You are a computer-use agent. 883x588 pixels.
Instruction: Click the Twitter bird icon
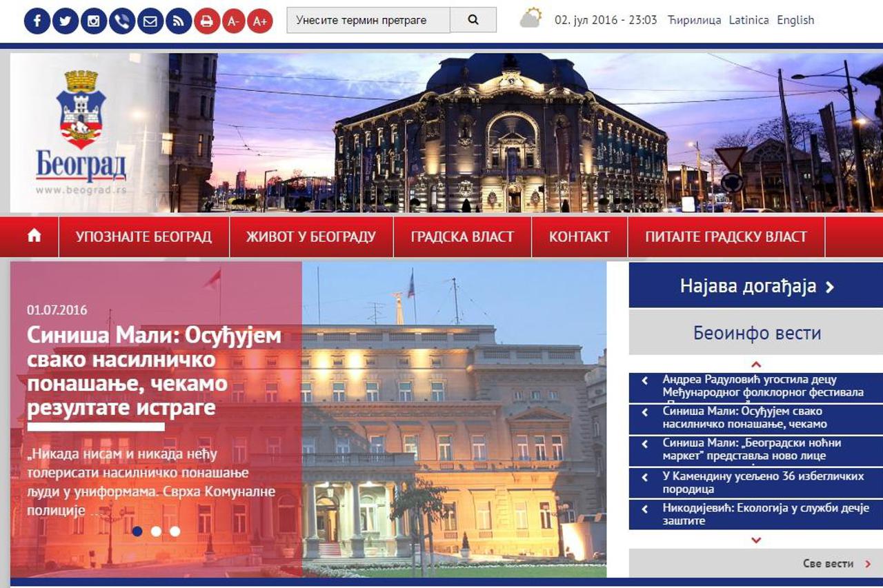click(x=66, y=21)
